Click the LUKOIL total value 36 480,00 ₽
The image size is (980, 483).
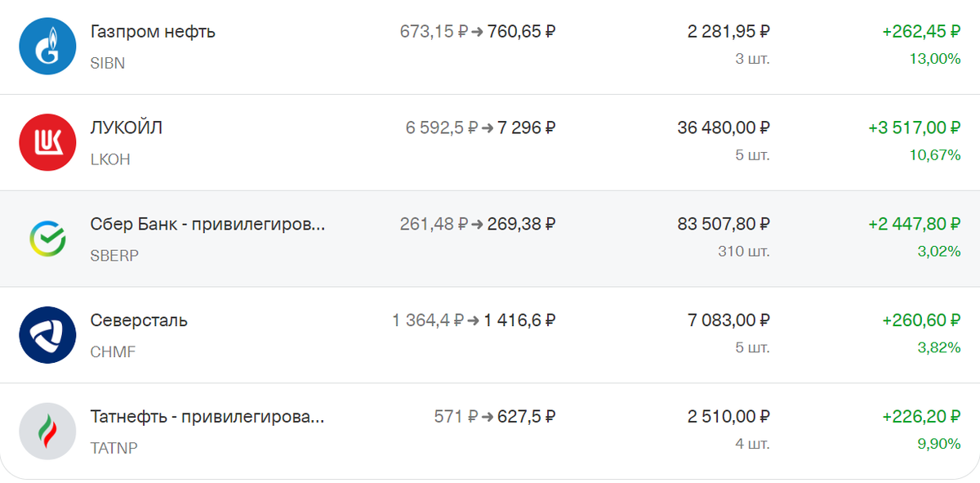tap(724, 128)
